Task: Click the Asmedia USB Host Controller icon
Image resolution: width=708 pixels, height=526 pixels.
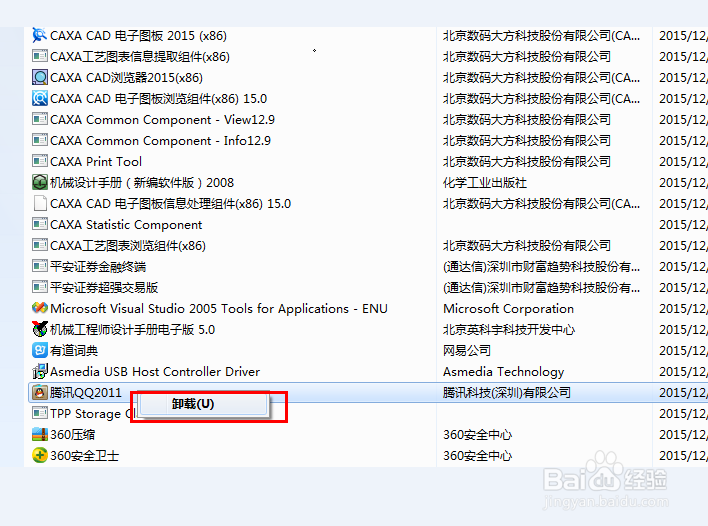Action: pyautogui.click(x=40, y=371)
